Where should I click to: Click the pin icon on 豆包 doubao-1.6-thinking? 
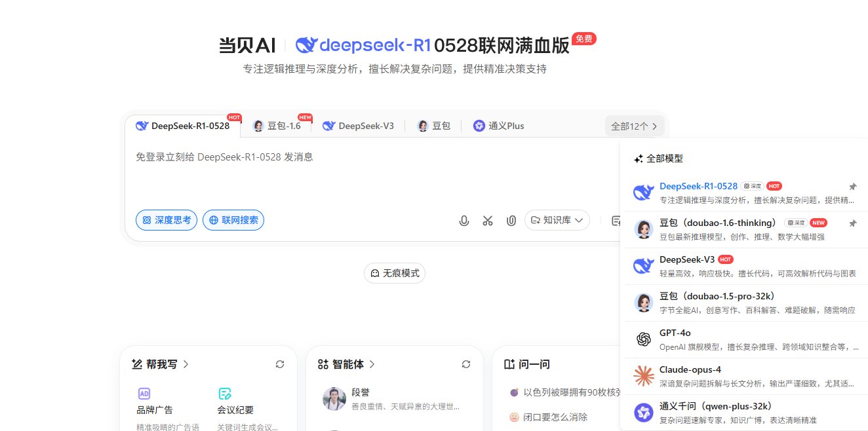[852, 223]
